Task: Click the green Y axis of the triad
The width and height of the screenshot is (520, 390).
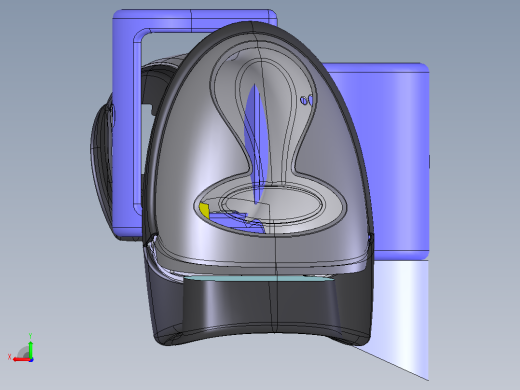Action: click(30, 349)
